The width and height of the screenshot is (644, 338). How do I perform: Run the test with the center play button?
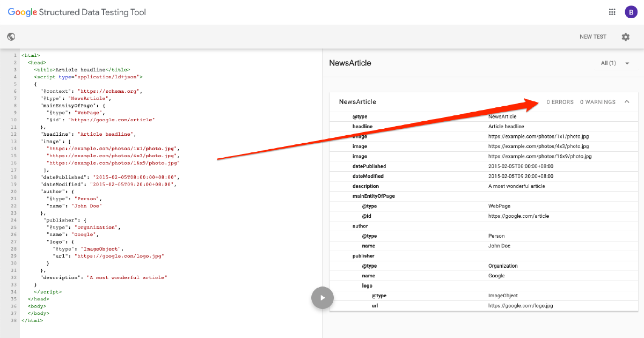(x=322, y=298)
